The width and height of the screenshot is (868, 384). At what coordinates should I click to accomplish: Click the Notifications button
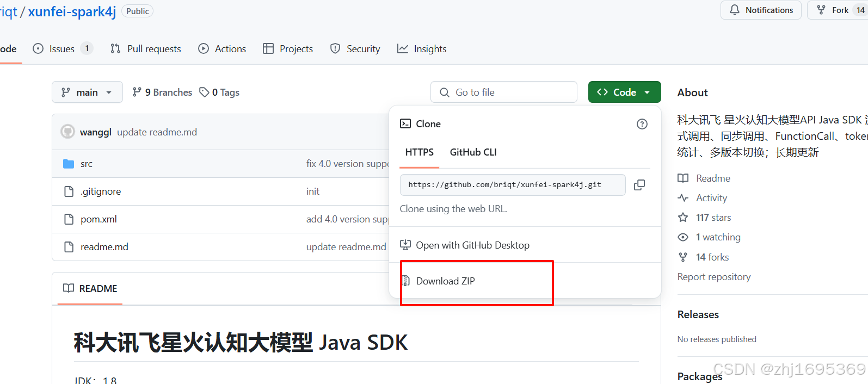(761, 10)
